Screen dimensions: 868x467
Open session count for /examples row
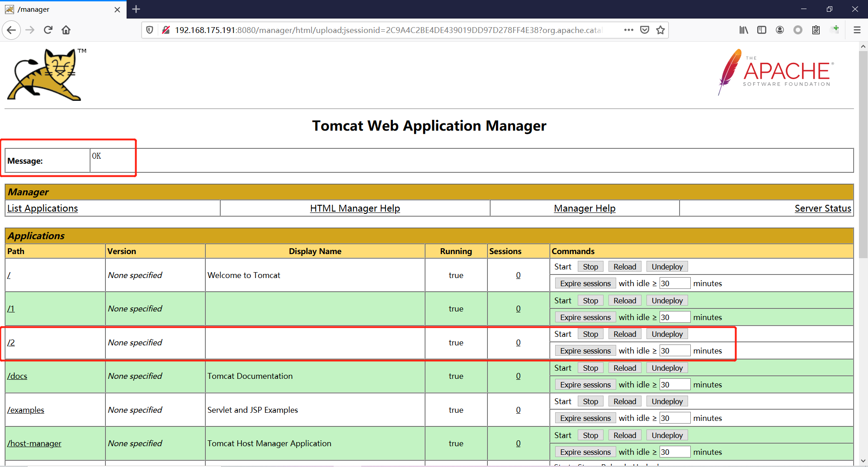[x=518, y=410]
